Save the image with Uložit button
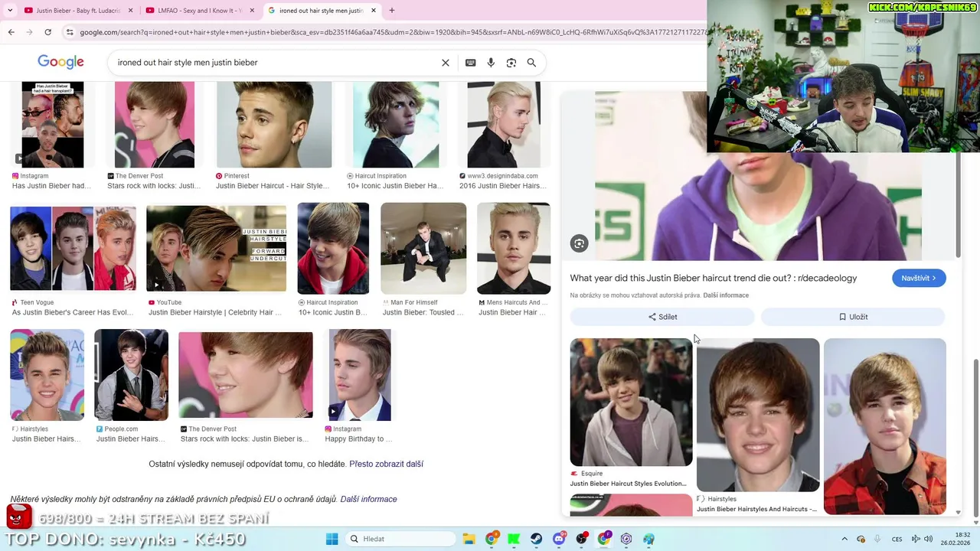The height and width of the screenshot is (551, 980). pyautogui.click(x=853, y=317)
